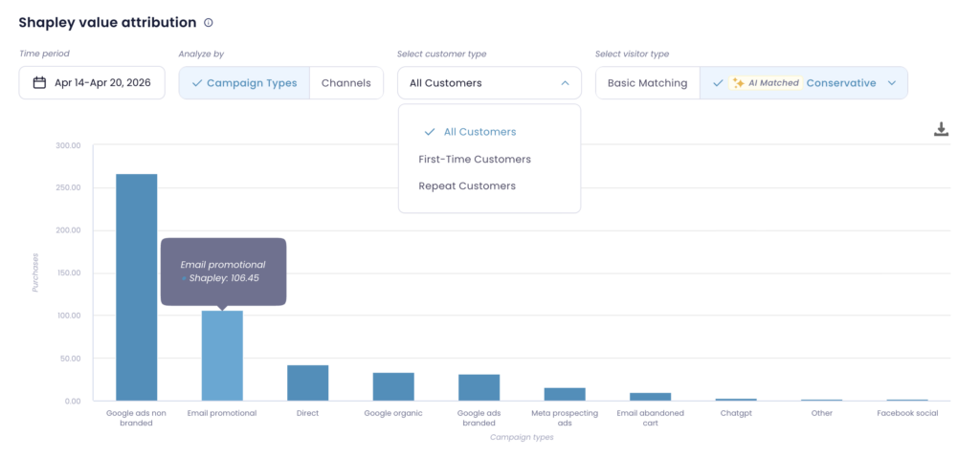
Task: Select the Google organic bar
Action: (393, 386)
